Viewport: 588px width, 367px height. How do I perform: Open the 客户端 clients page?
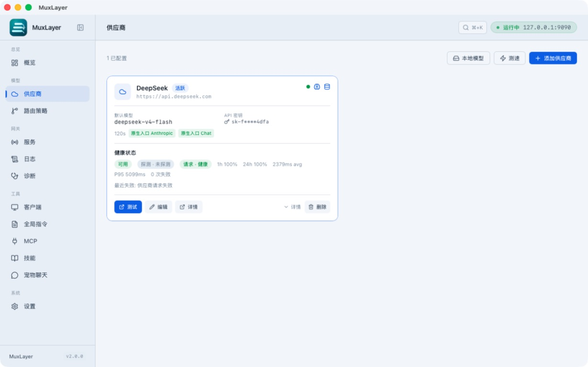(x=47, y=207)
